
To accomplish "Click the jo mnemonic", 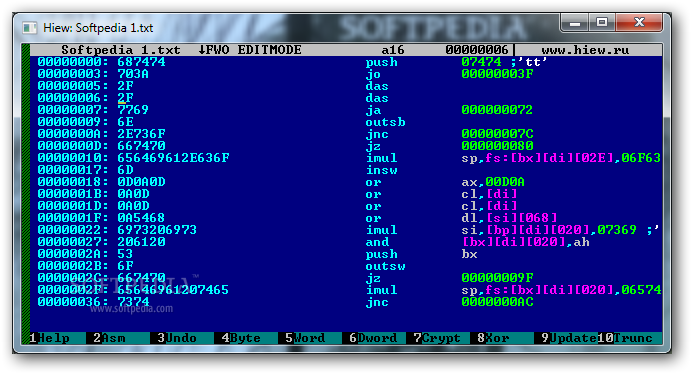I will (373, 74).
